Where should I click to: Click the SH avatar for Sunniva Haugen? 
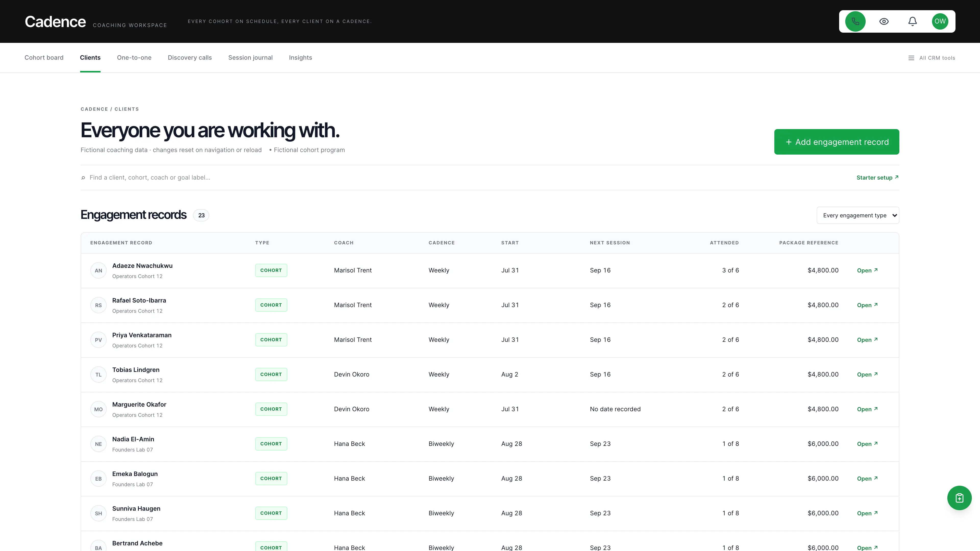click(x=98, y=513)
